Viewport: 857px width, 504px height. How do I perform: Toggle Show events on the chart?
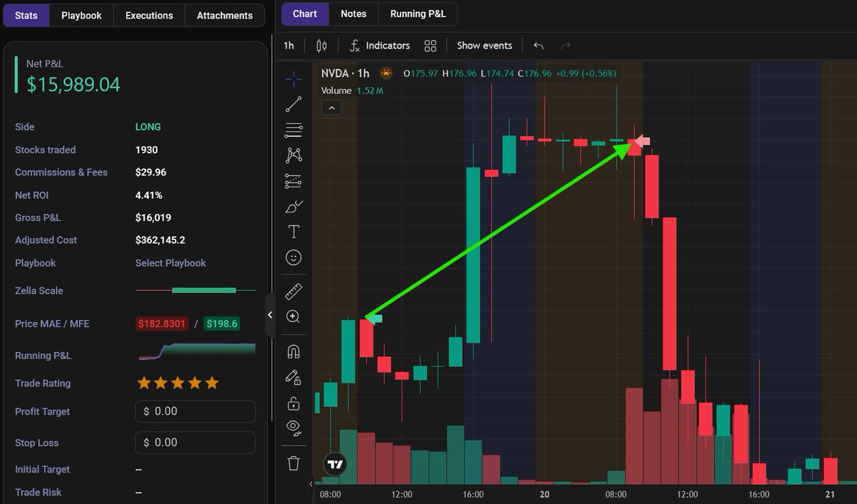click(x=484, y=45)
